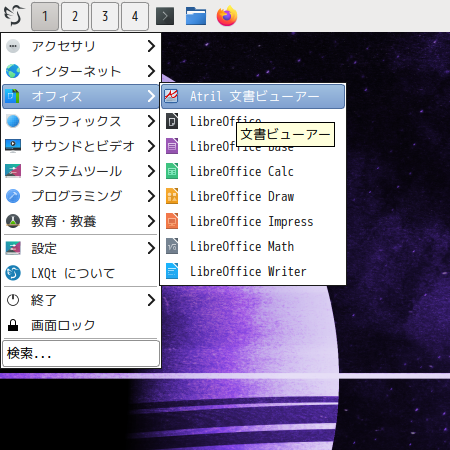Screen dimensions: 450x450
Task: Launch LibreOffice Impress
Action: click(x=253, y=221)
